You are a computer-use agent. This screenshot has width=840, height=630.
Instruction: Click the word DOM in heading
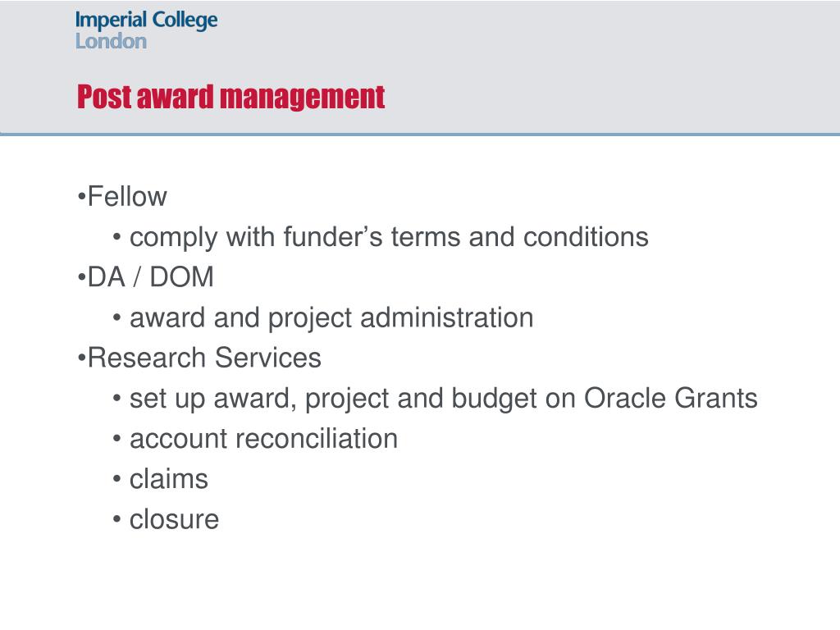click(x=181, y=277)
